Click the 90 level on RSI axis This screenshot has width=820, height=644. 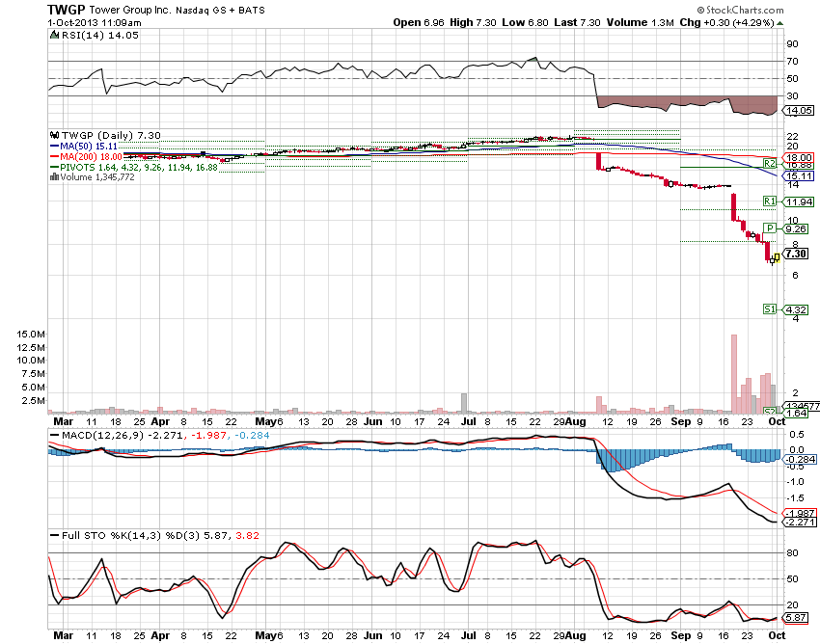tap(792, 44)
